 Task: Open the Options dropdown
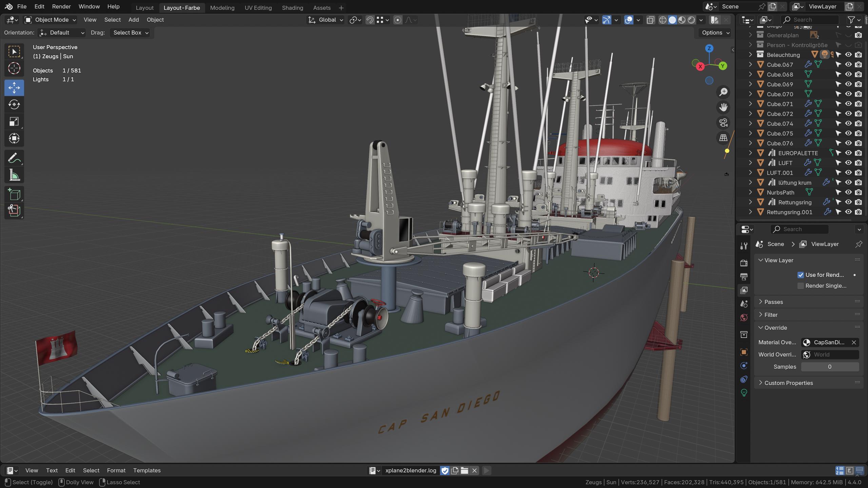click(715, 33)
